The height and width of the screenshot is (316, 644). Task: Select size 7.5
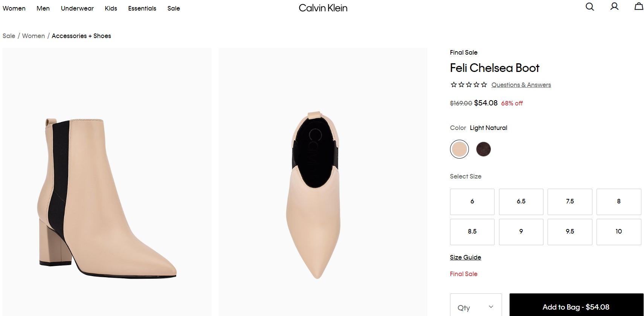tap(569, 202)
